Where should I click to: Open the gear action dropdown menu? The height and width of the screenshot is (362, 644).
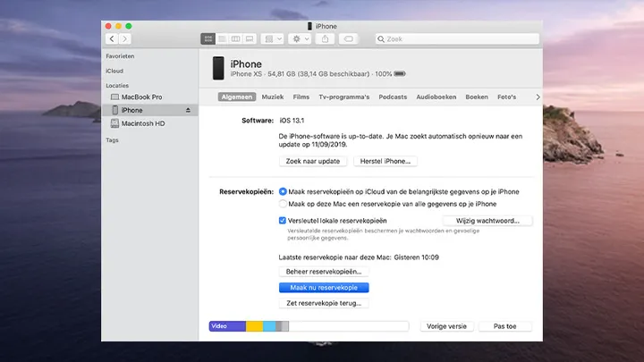point(300,39)
